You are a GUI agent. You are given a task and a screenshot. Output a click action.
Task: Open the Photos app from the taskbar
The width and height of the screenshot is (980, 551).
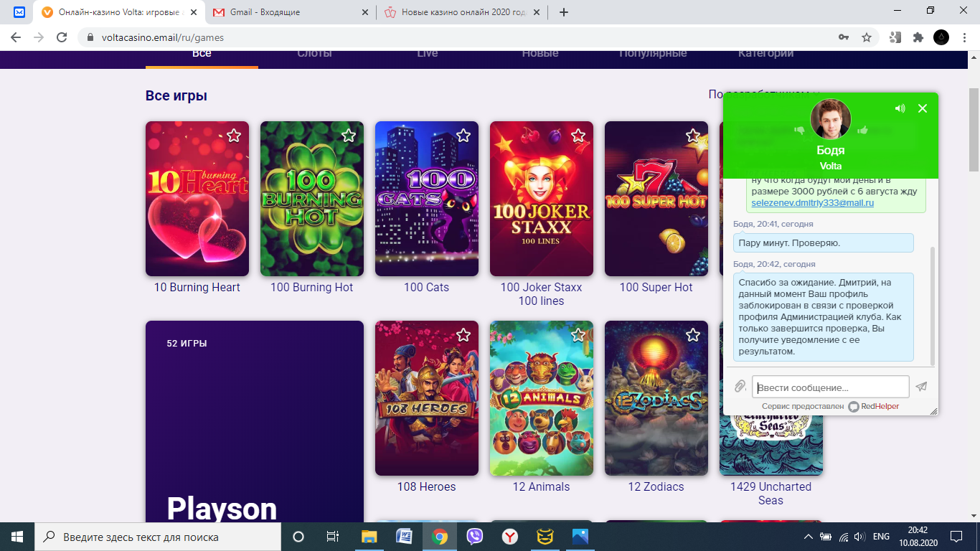(x=580, y=537)
